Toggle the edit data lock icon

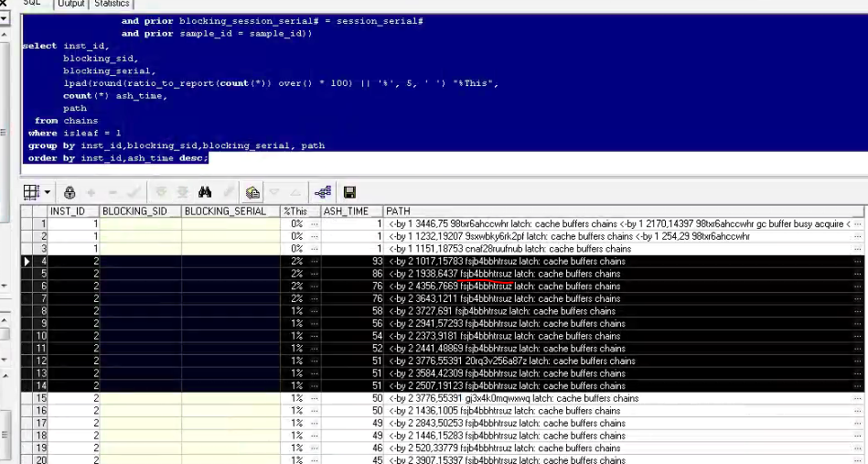pyautogui.click(x=70, y=192)
